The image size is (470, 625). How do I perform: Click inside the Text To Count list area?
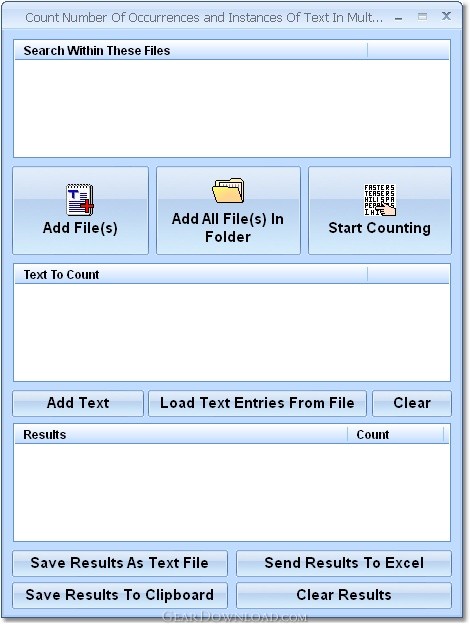point(232,332)
